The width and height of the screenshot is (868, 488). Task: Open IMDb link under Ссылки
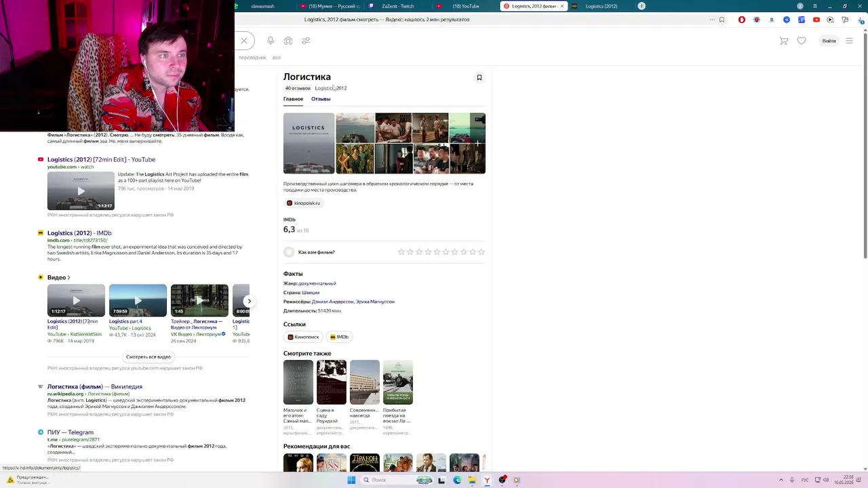[x=339, y=337]
